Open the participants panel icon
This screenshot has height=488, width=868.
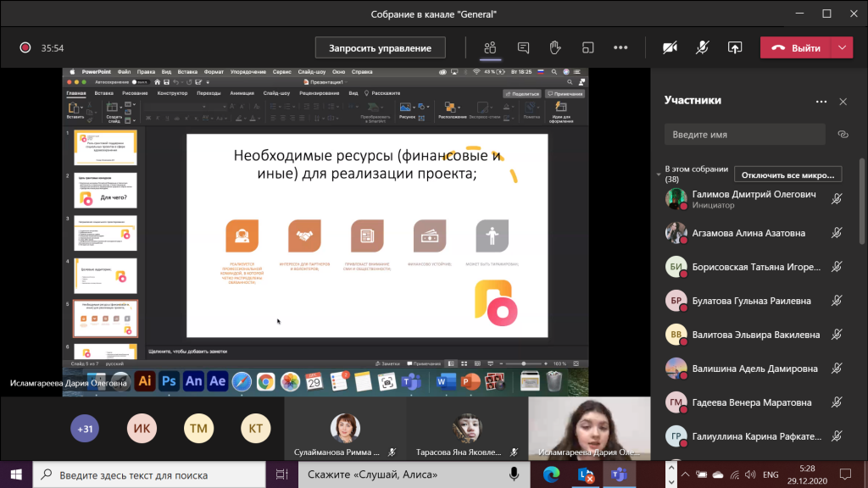(490, 47)
